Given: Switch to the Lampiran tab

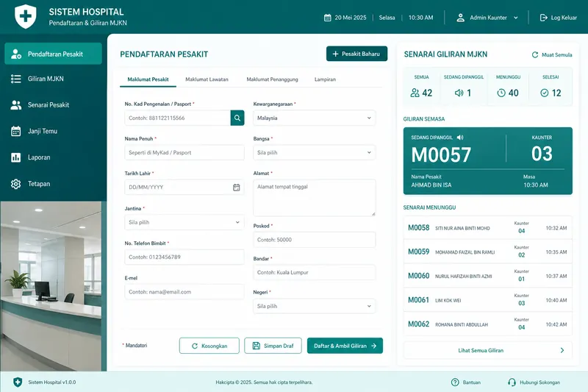Looking at the screenshot, I should pyautogui.click(x=325, y=79).
